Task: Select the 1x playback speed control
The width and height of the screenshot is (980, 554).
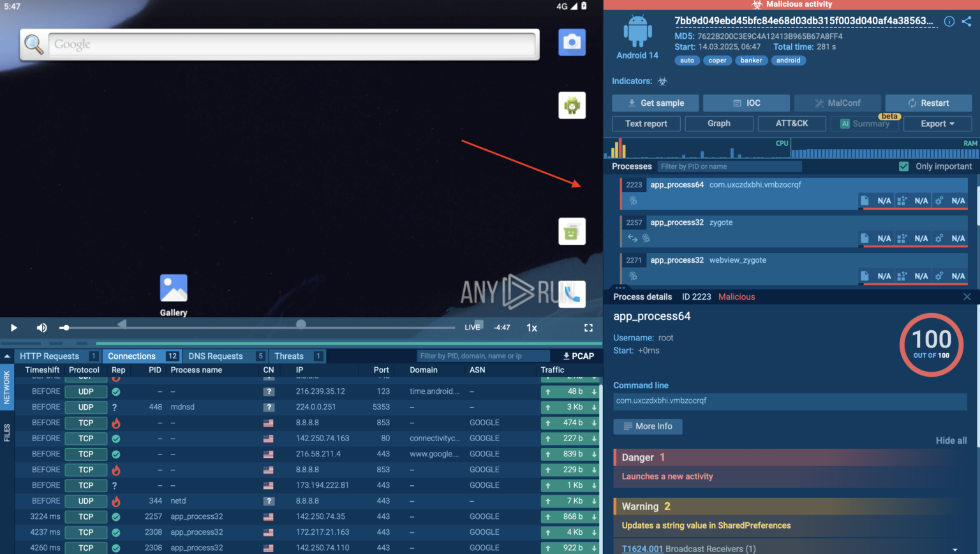Action: [531, 328]
